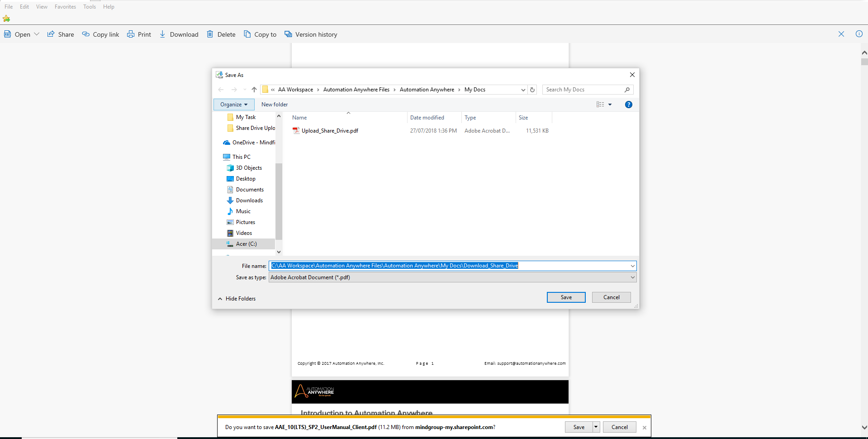Image resolution: width=868 pixels, height=439 pixels.
Task: Open 3D Objects folder
Action: click(x=244, y=168)
